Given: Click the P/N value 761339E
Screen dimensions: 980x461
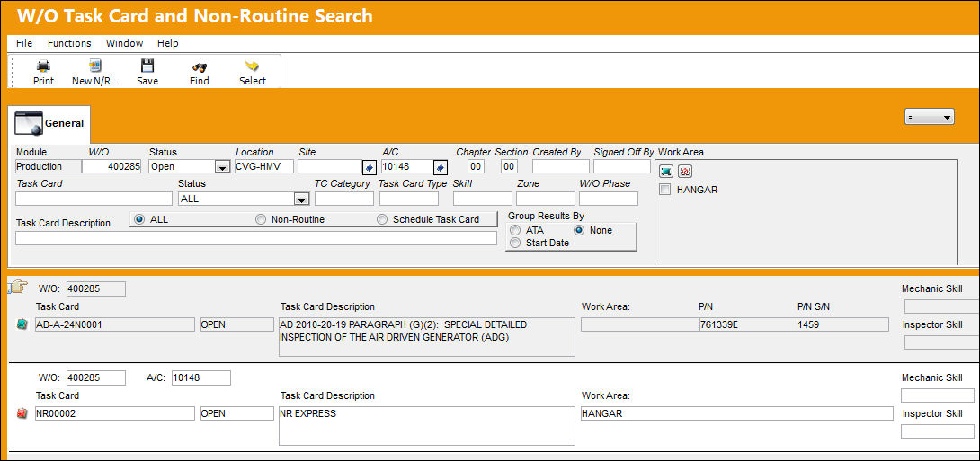Looking at the screenshot, I should click(x=747, y=324).
